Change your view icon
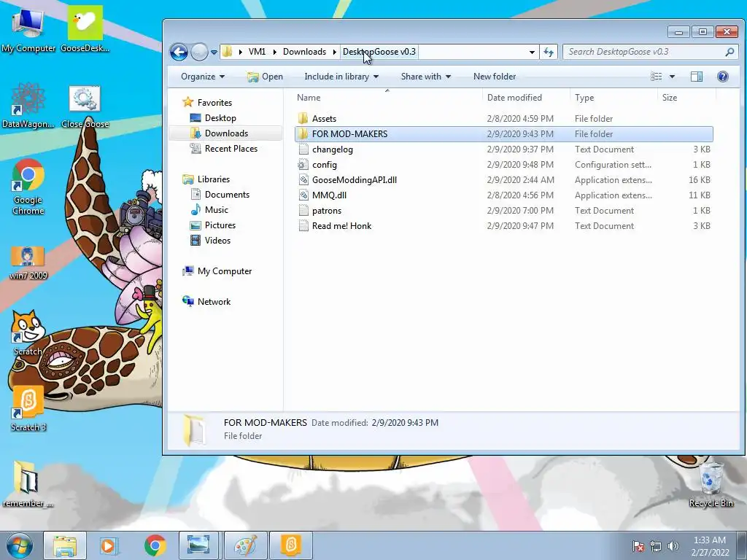747x560 pixels. point(656,77)
